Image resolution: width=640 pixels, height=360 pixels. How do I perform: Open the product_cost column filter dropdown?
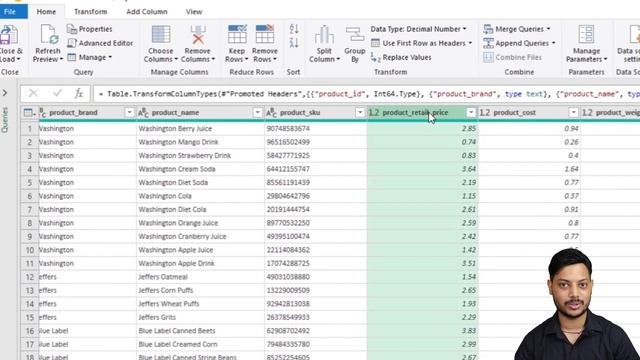pyautogui.click(x=573, y=112)
